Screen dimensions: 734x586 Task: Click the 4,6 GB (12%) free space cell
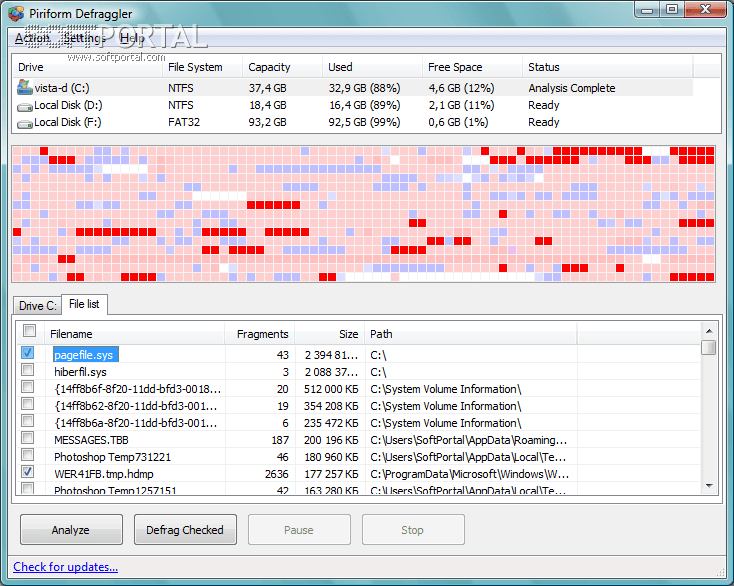click(x=461, y=88)
